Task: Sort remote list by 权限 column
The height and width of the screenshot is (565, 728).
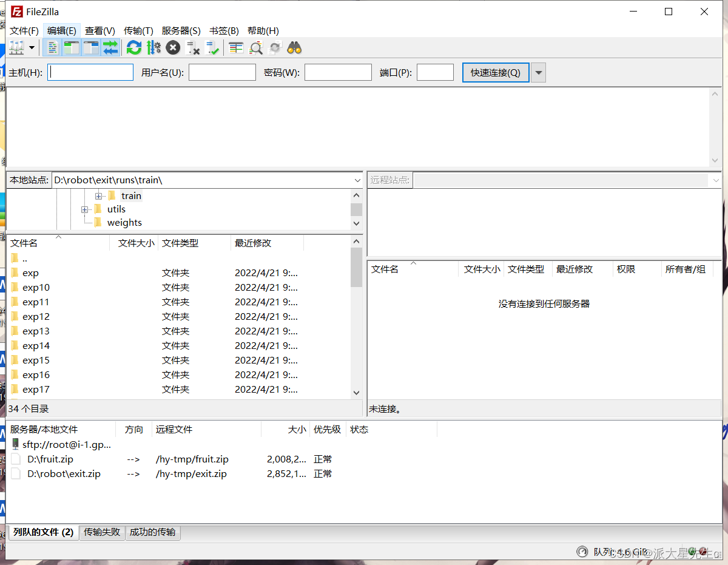Action: pos(637,269)
